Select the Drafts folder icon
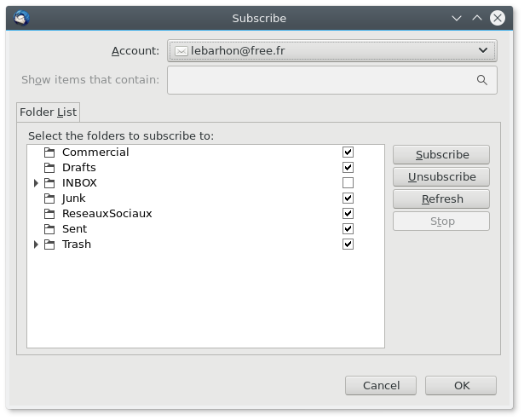 49,168
